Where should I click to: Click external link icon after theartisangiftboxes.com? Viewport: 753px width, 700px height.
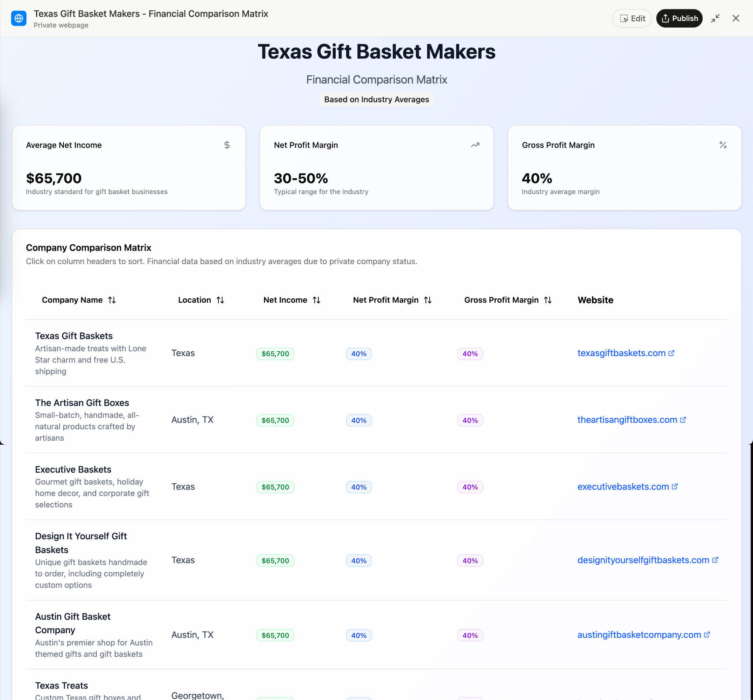[x=683, y=420]
